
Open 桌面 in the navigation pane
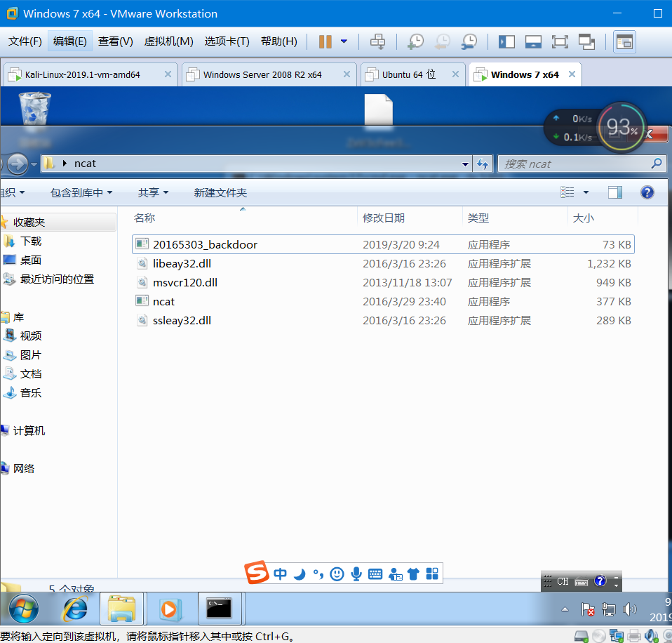(31, 260)
